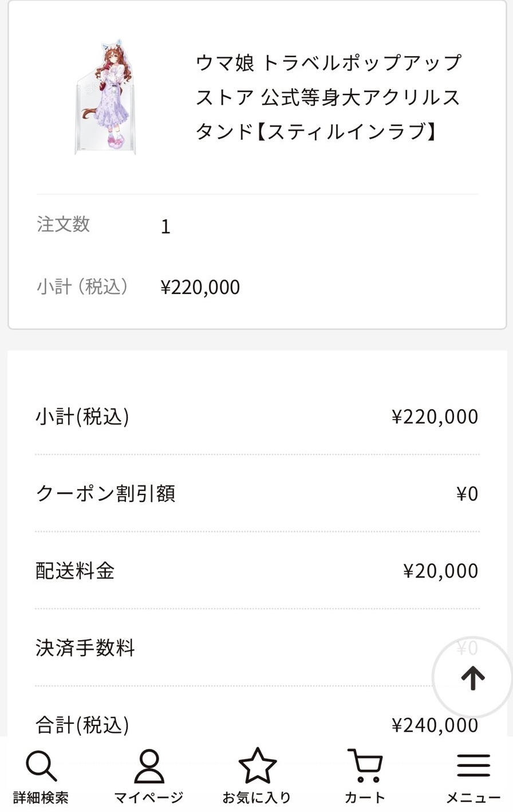This screenshot has height=812, width=513.
Task: Click the ¥0 coupon discount amount
Action: tap(467, 493)
